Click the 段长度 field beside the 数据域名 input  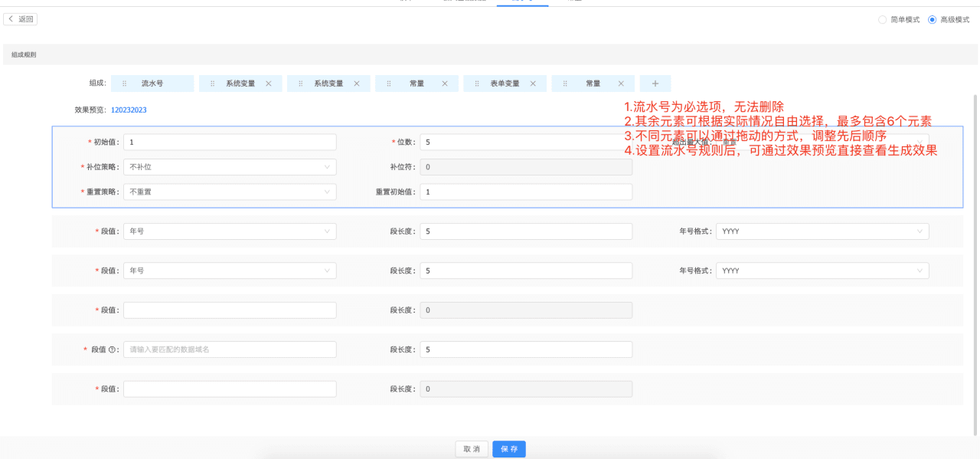pos(526,349)
